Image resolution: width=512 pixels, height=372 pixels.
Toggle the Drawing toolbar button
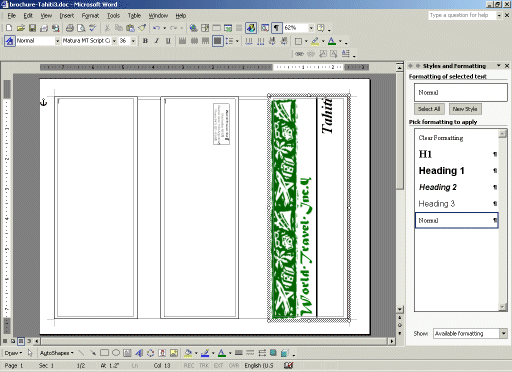[251, 28]
